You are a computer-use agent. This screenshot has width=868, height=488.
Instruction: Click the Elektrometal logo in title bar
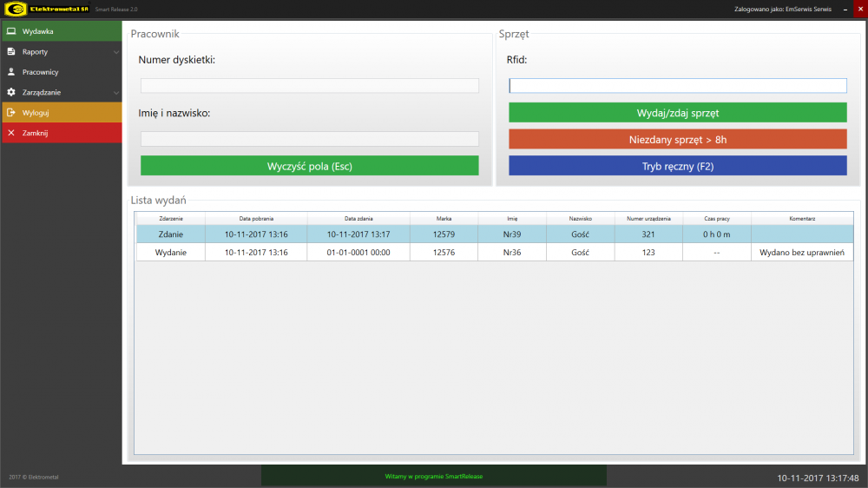click(x=15, y=9)
